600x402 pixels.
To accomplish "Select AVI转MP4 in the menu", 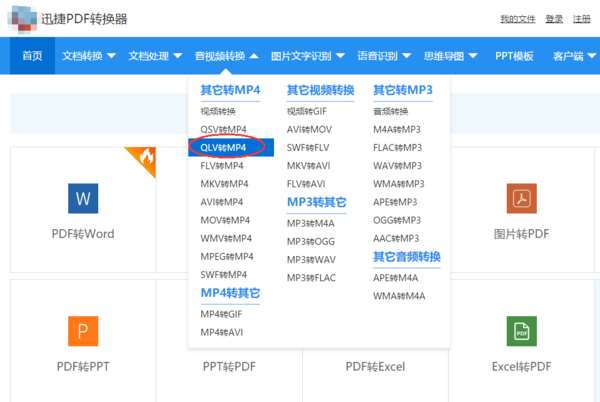I will [222, 202].
